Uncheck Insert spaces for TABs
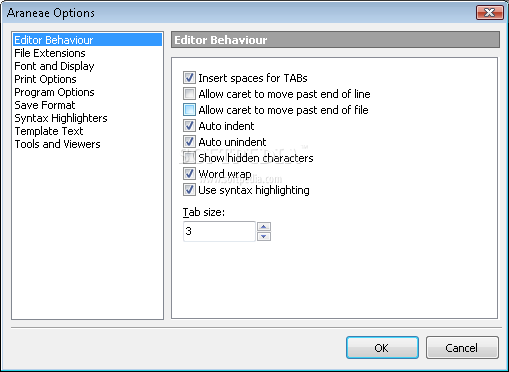Image resolution: width=509 pixels, height=372 pixels. [189, 78]
